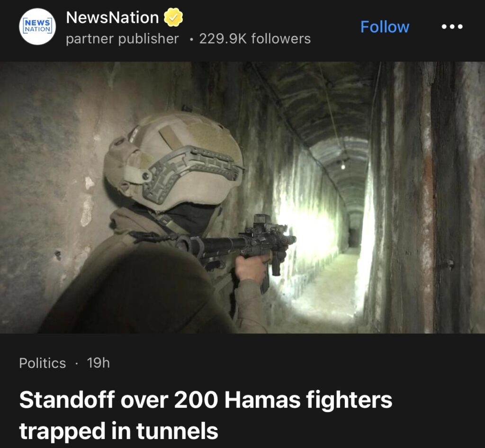View the 229.9K followers count
Screen dimensions: 485x448
pyautogui.click(x=255, y=39)
